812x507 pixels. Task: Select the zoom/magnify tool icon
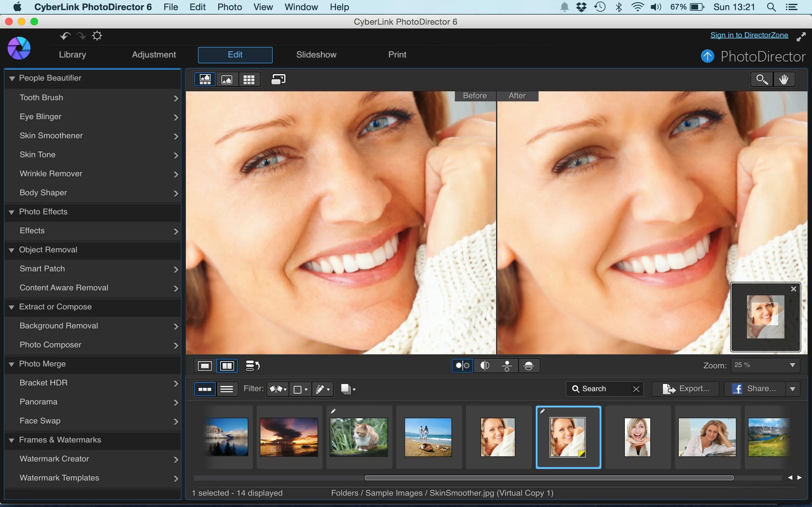click(x=762, y=79)
